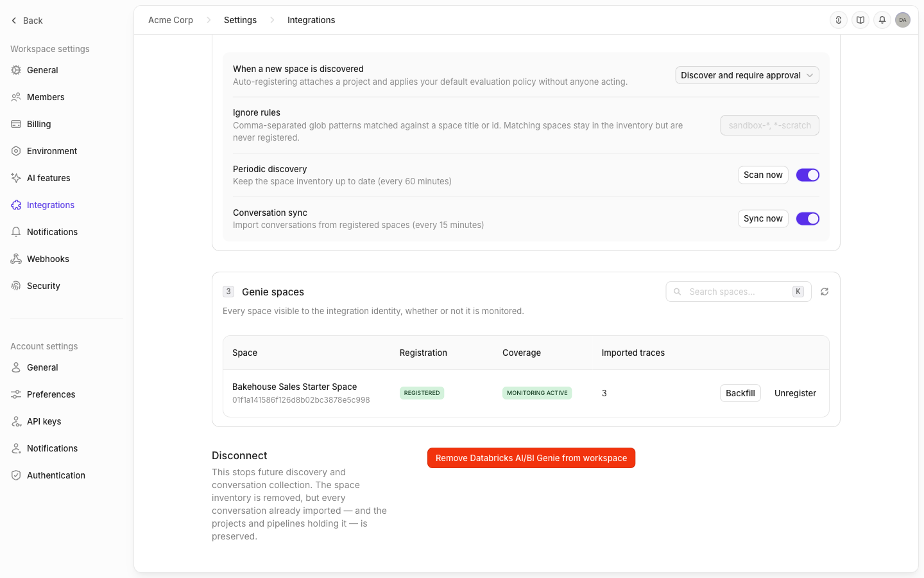
Task: Open the top-bar notifications bell
Action: (882, 20)
